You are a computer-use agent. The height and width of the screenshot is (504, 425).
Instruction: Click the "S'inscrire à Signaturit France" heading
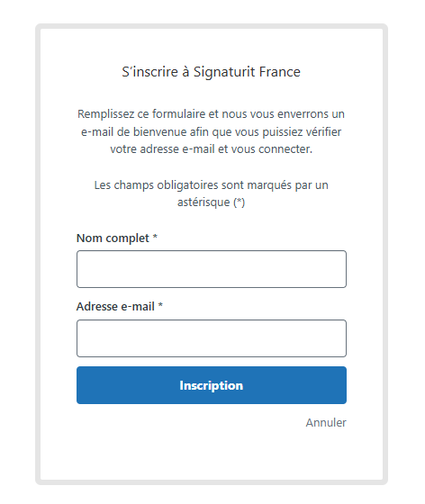pyautogui.click(x=212, y=72)
